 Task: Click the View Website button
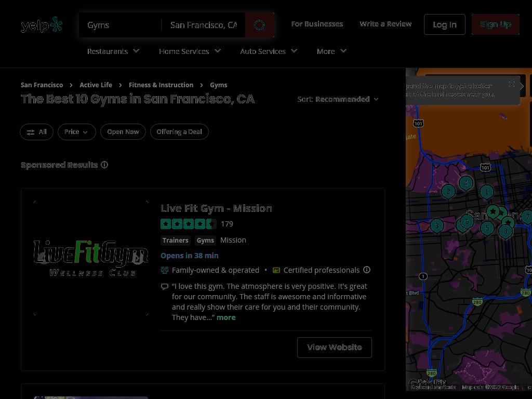pyautogui.click(x=335, y=348)
